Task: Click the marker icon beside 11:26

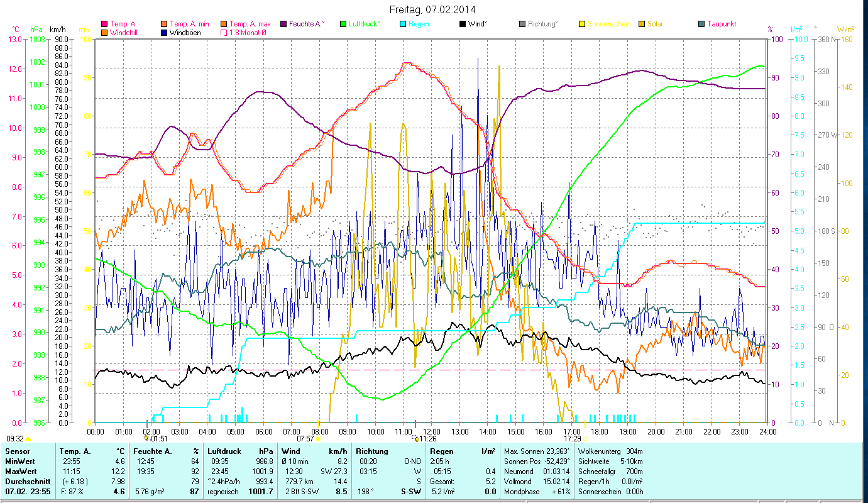Action: [415, 438]
